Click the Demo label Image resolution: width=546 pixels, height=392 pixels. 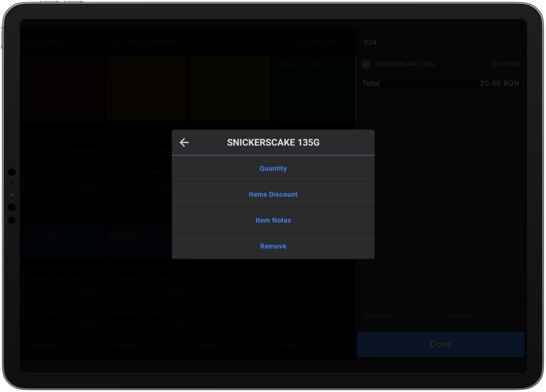(x=52, y=42)
